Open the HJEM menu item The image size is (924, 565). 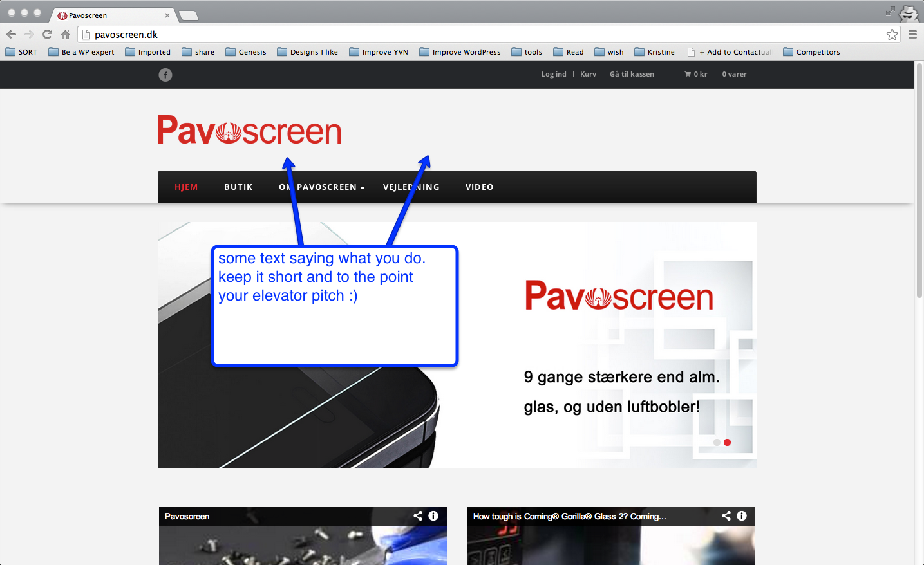[x=186, y=187]
